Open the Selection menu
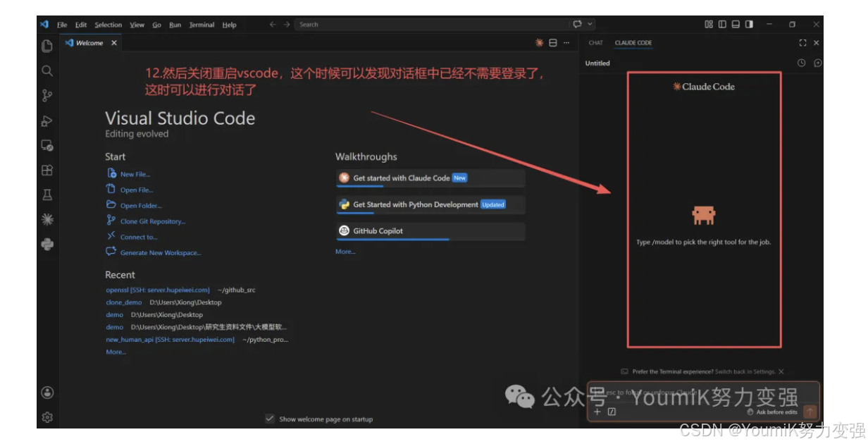The width and height of the screenshot is (868, 444). 108,25
